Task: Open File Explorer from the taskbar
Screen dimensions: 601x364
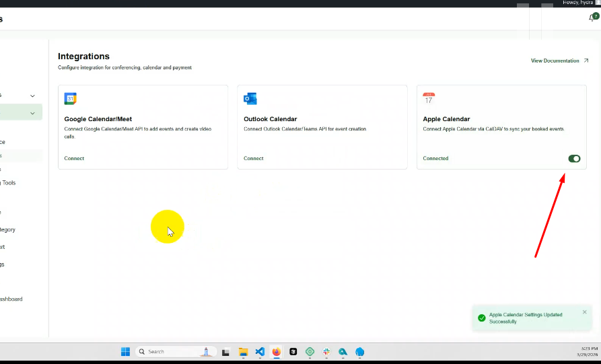Action: pyautogui.click(x=243, y=352)
